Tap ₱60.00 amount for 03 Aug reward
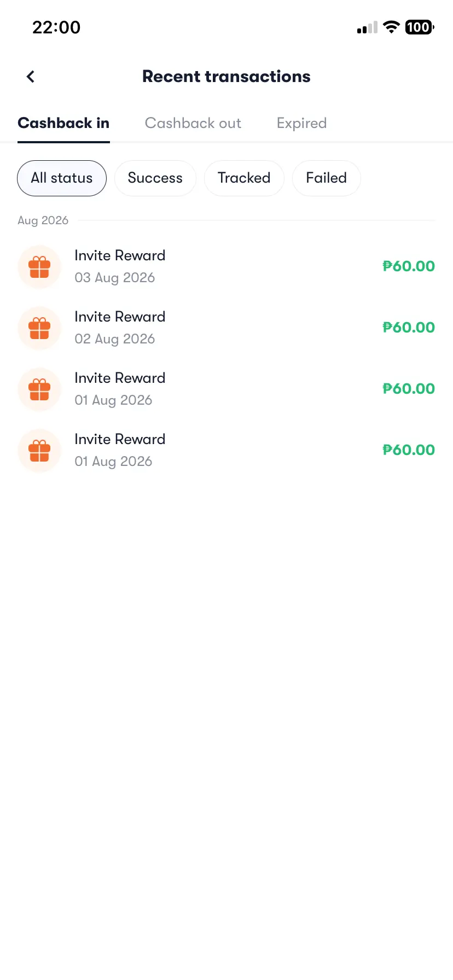This screenshot has width=453, height=980. point(409,266)
